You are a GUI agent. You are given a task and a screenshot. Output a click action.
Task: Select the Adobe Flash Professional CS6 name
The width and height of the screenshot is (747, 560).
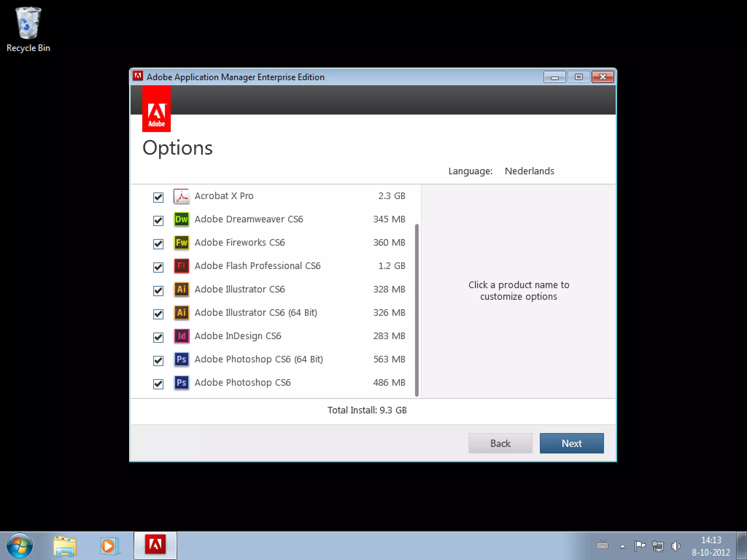[258, 266]
